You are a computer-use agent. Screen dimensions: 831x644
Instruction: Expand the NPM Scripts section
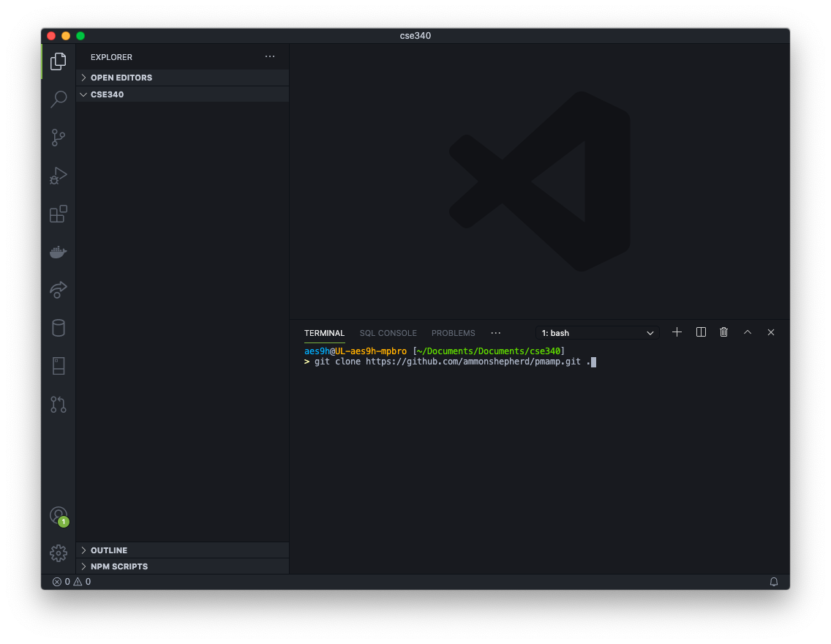tap(182, 566)
